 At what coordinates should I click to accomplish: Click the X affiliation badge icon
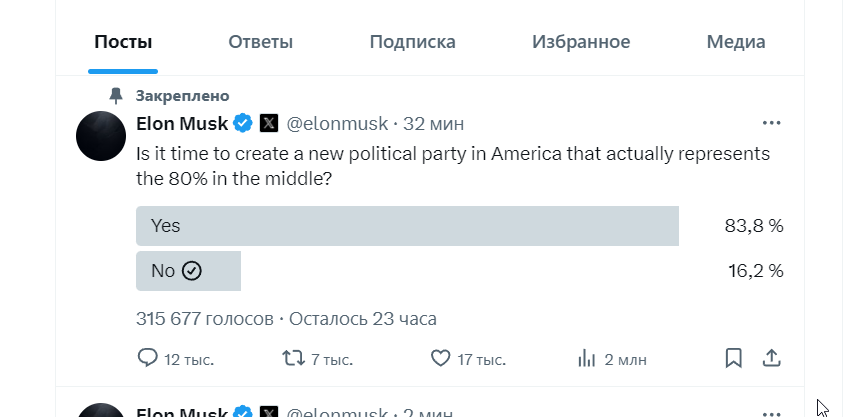[268, 124]
